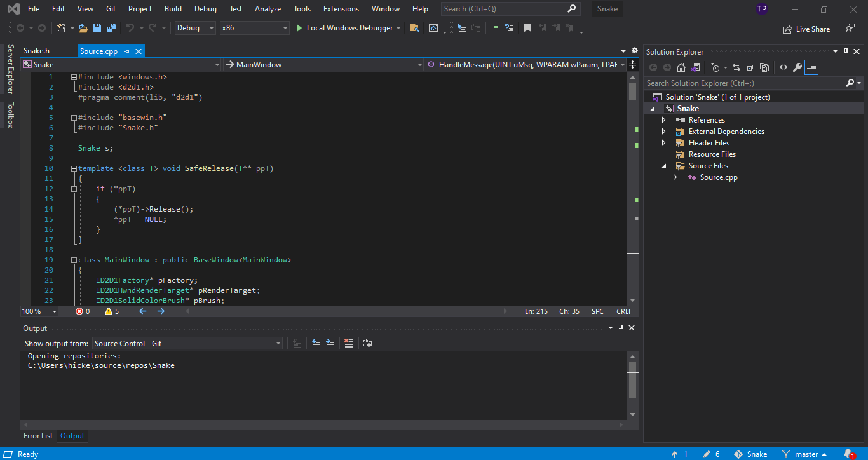Click Collapse All in Solution Explorer toolbar
The width and height of the screenshot is (868, 460).
750,67
